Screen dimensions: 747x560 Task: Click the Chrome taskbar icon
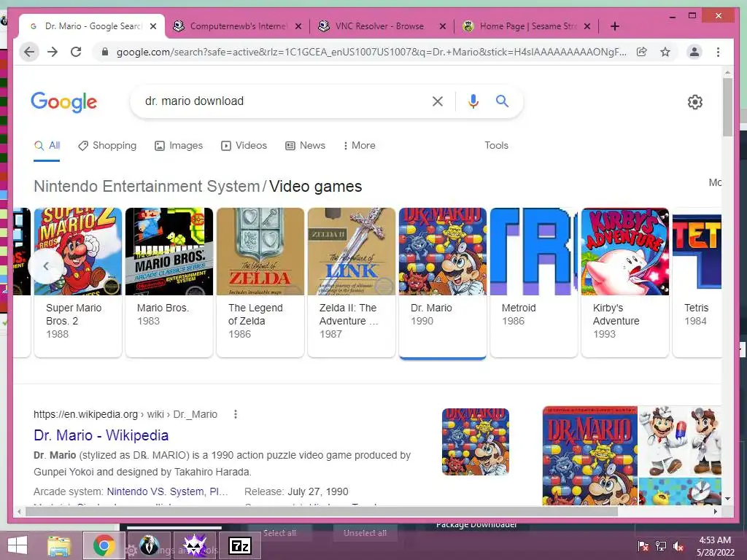click(104, 545)
